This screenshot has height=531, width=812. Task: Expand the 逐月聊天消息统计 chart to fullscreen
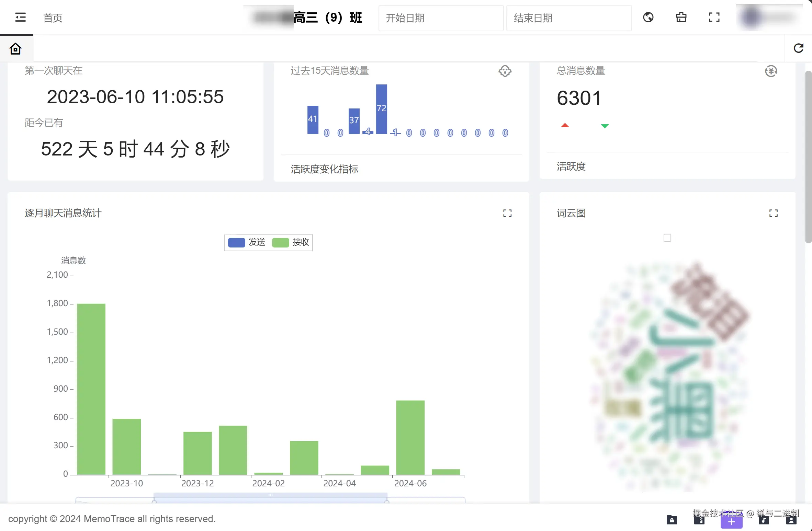tap(507, 213)
